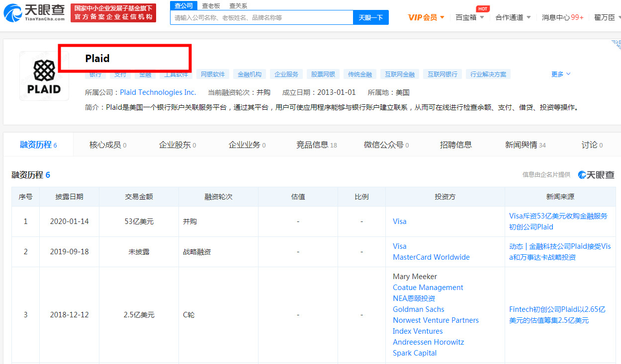Screen dimensions: 621x364
Task: Select the 2.5亿美元 amount cell
Action: tap(139, 315)
